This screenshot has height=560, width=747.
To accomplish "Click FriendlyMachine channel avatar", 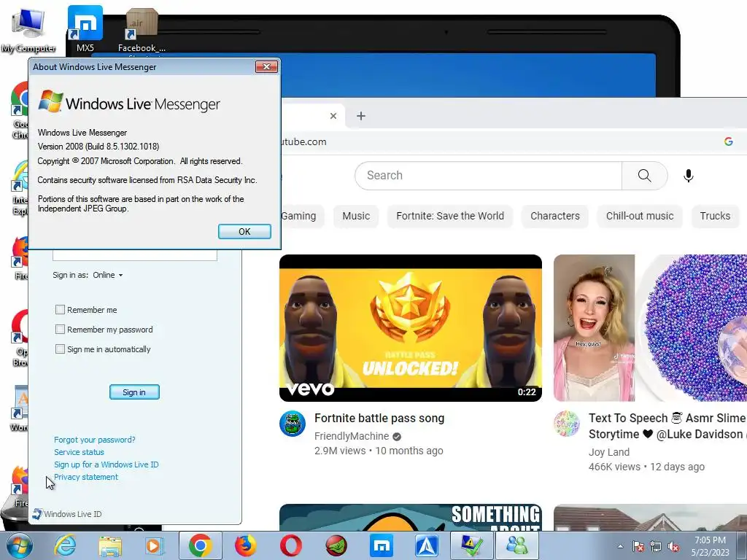I will pos(293,424).
